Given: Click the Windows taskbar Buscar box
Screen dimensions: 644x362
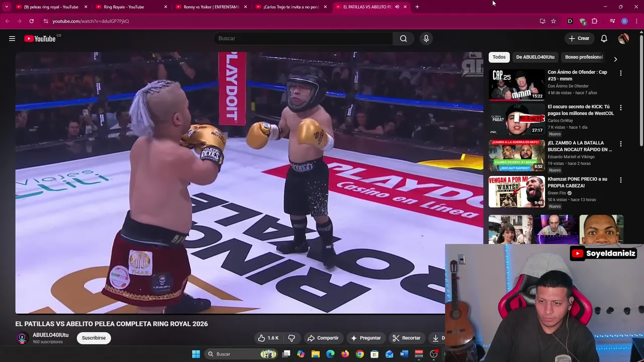Looking at the screenshot, I should point(242,354).
